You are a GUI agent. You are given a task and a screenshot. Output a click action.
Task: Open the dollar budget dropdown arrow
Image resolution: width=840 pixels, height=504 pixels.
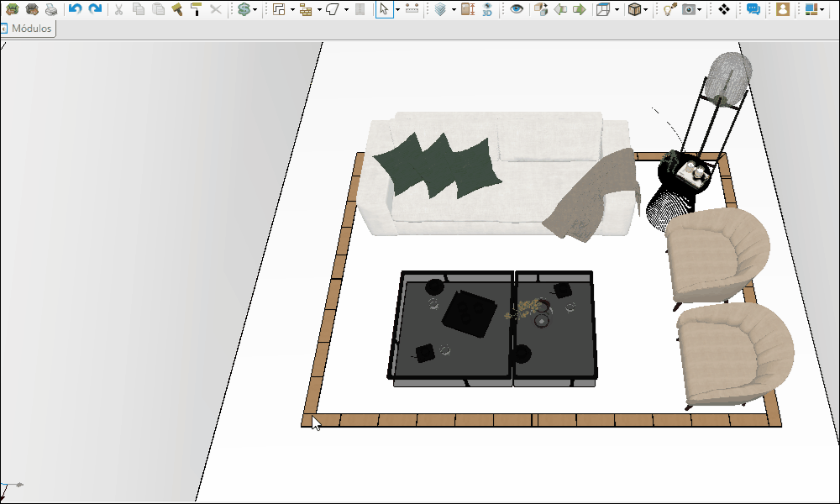click(x=255, y=9)
